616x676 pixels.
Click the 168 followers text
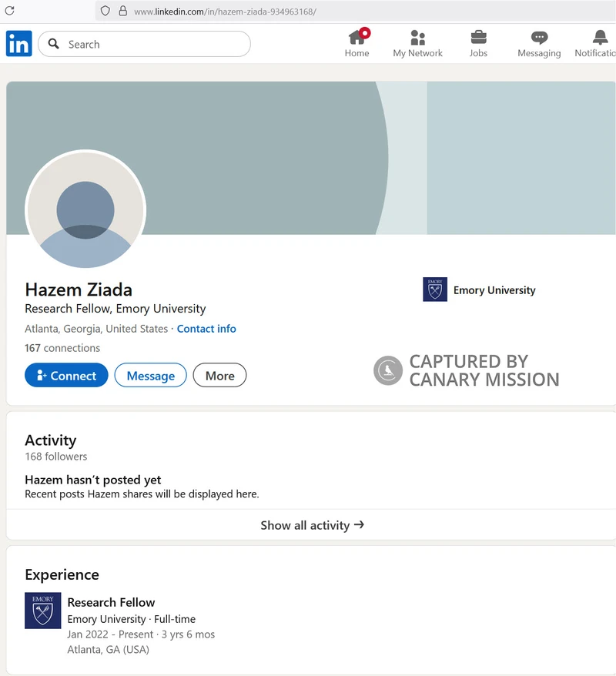tap(56, 456)
